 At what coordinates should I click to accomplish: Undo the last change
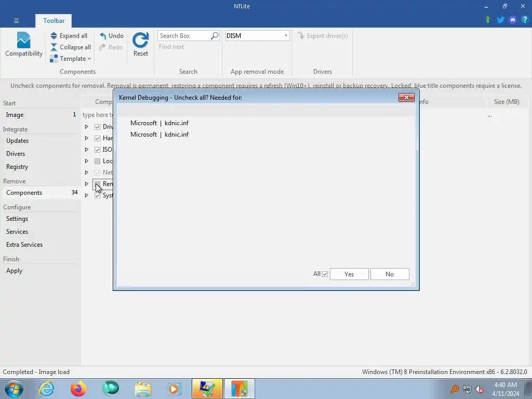[111, 36]
